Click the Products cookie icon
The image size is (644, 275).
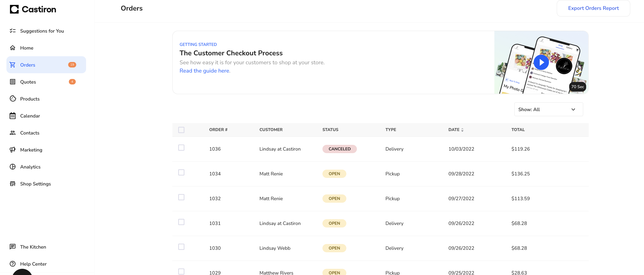(x=12, y=98)
